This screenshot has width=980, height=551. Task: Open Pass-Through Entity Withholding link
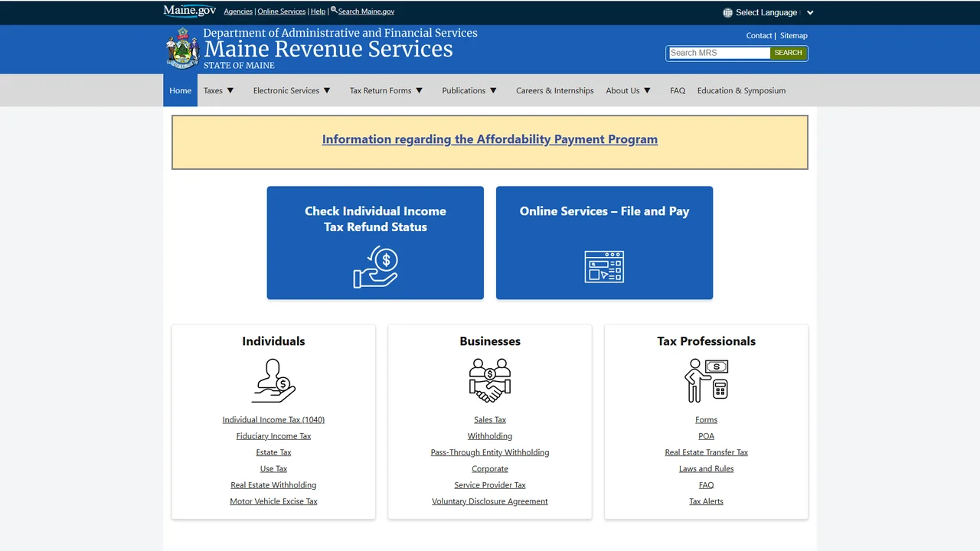[490, 452]
